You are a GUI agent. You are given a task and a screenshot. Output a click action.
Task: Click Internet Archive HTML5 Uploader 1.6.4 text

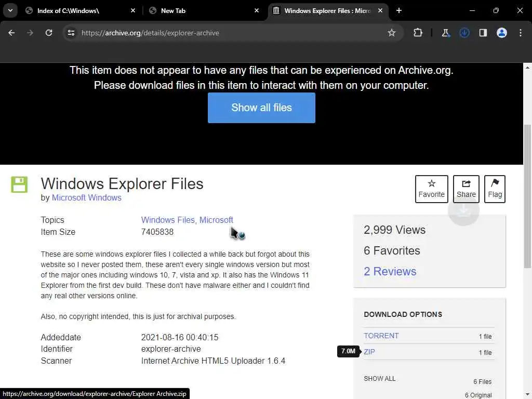[x=213, y=361]
